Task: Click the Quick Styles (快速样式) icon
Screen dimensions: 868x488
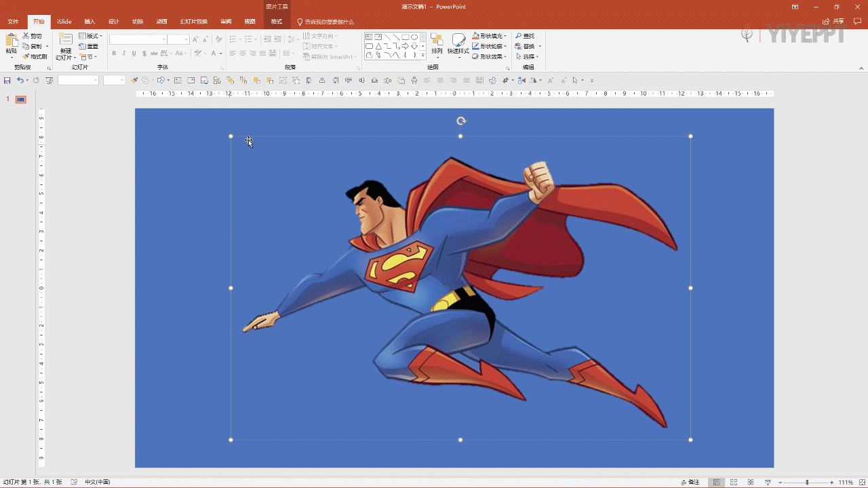Action: [458, 40]
